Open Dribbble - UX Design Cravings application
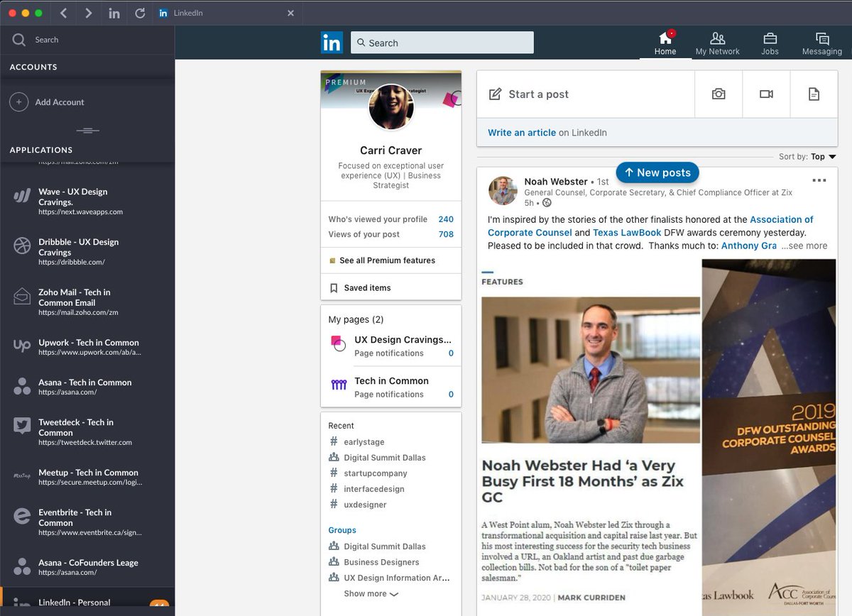 point(87,252)
